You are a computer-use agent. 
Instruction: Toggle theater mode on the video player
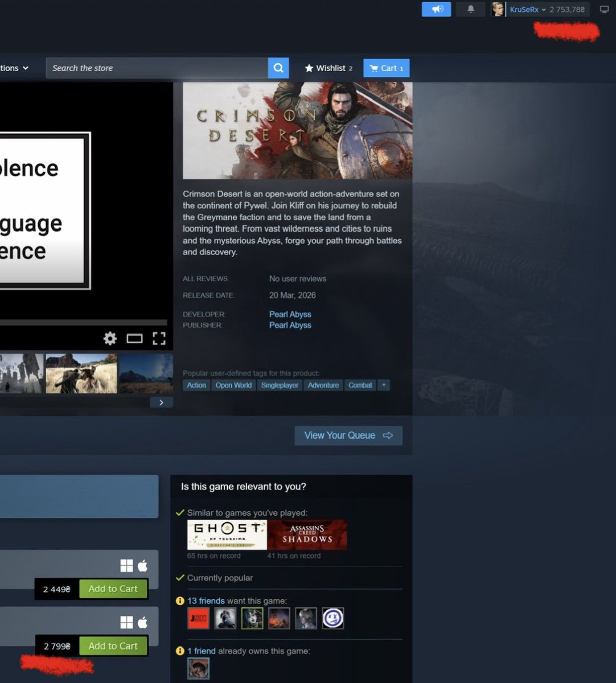pos(134,339)
